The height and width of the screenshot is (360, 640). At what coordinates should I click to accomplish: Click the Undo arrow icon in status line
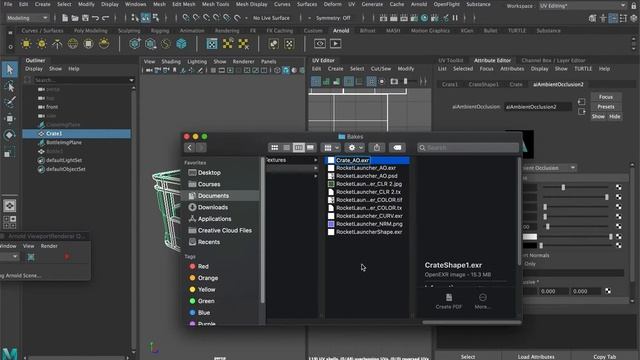(96, 18)
